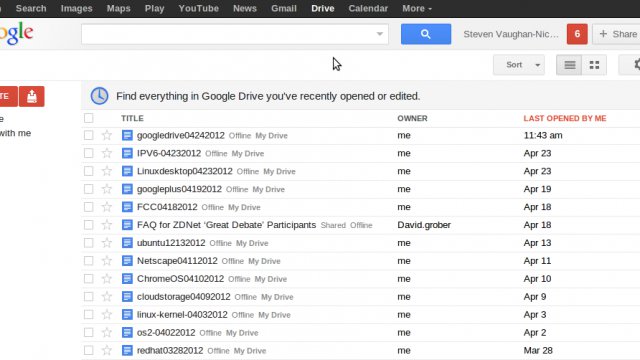The width and height of the screenshot is (640, 360).
Task: Expand the search options arrow in search box
Action: tap(380, 34)
